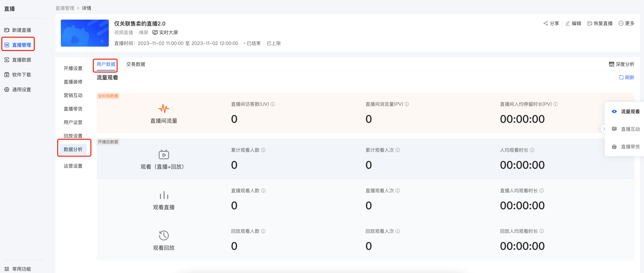Click the edit pencil icon beside 编辑
Viewport: 644px width, 273px height.
(567, 23)
